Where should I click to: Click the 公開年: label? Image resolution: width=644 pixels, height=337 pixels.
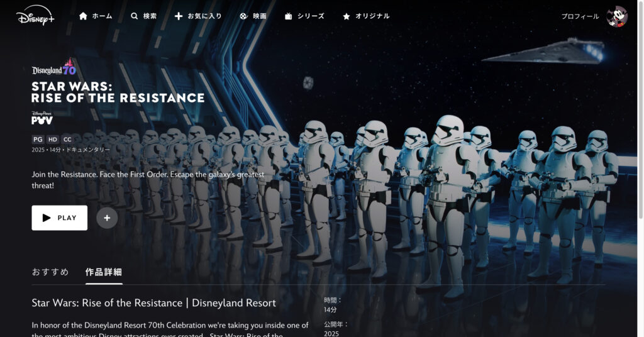[x=336, y=324]
